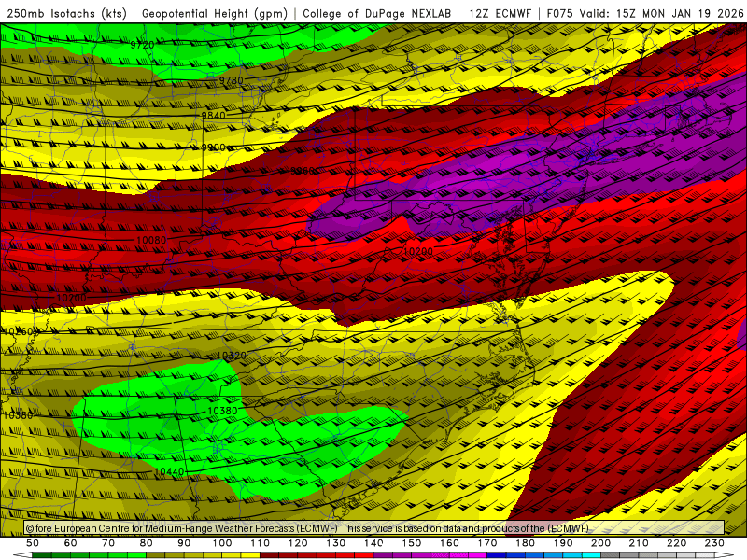The image size is (747, 560).
Task: Click the 90 knot legend label
Action: point(184,543)
